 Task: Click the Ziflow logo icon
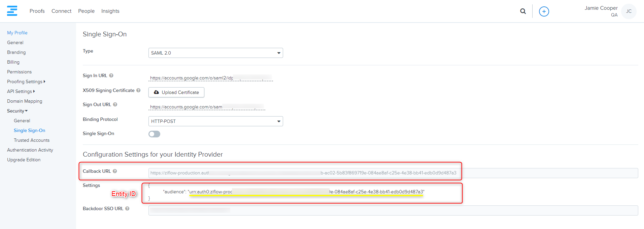12,11
